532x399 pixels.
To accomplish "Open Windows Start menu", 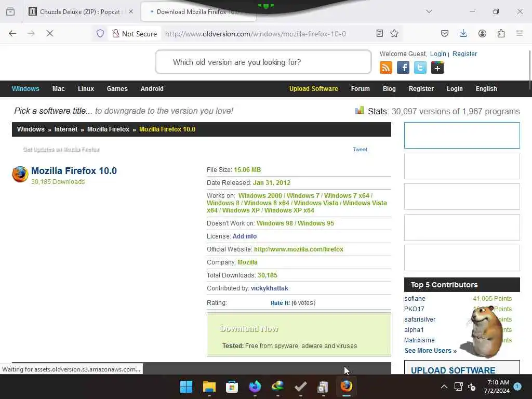I will [x=186, y=387].
